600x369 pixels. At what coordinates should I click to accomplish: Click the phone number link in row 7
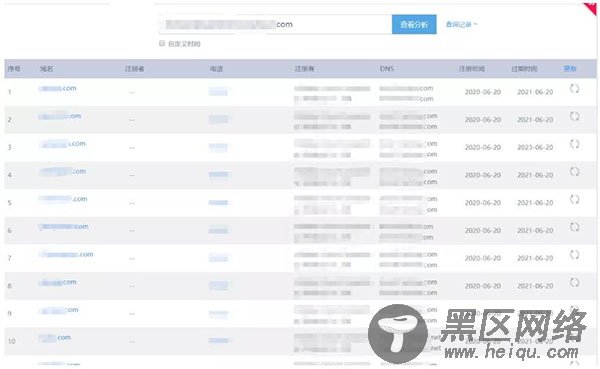218,258
